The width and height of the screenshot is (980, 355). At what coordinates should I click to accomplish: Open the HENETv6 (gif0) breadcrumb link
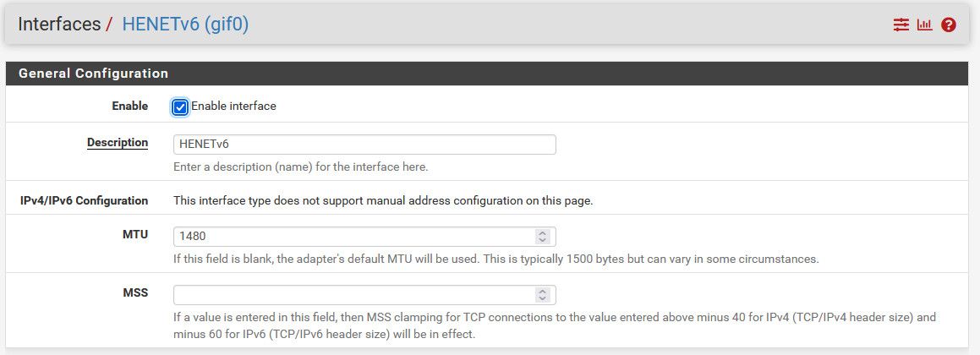pyautogui.click(x=185, y=25)
